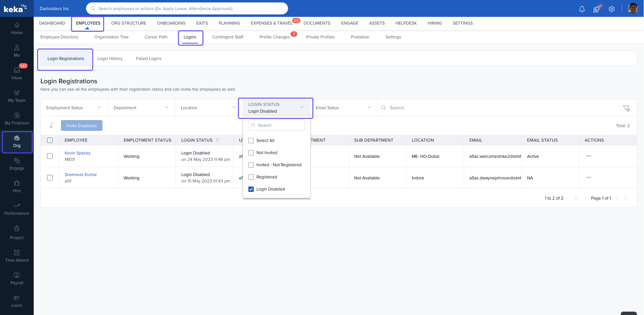Image resolution: width=644 pixels, height=315 pixels.
Task: Expand the Email Status filter dropdown
Action: (x=343, y=108)
